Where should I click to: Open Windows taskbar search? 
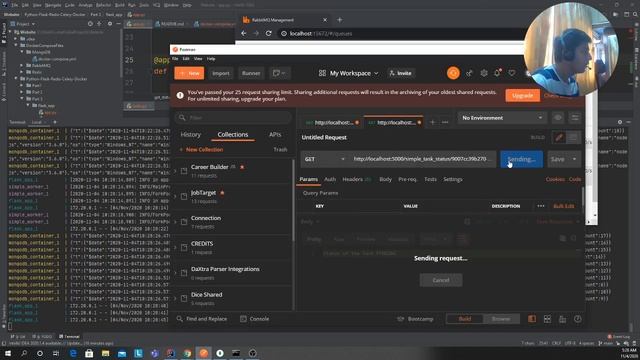pyautogui.click(x=24, y=353)
